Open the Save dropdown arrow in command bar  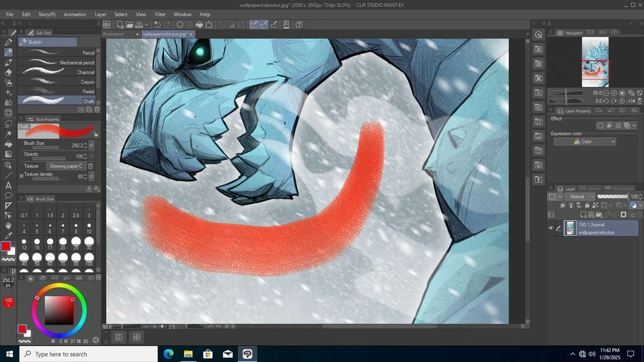[146, 25]
